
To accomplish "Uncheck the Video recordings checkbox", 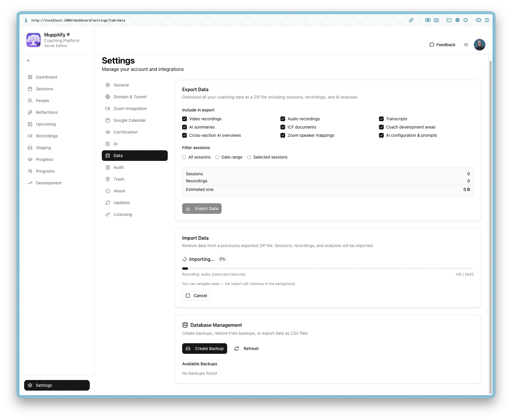I will point(184,119).
